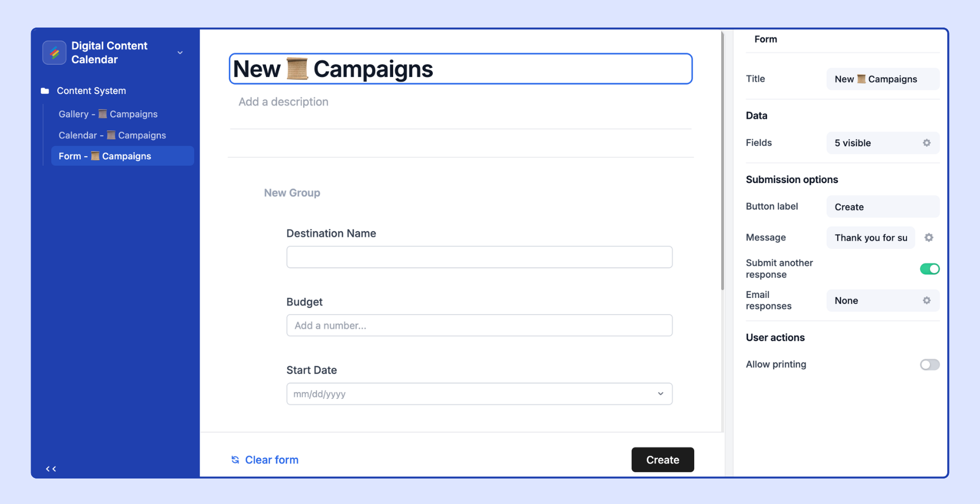Open the Message settings gear icon

[928, 238]
